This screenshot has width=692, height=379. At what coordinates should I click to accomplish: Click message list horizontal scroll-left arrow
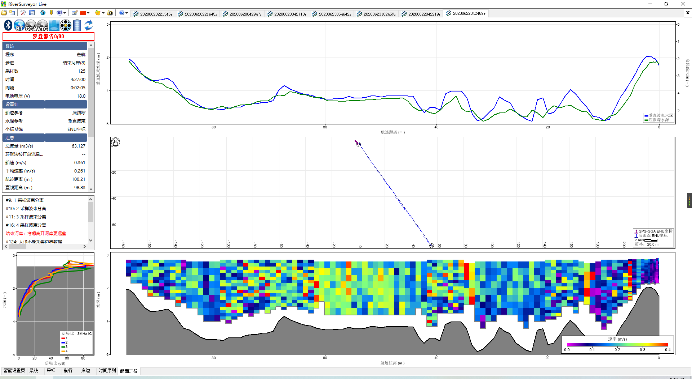coord(5,246)
